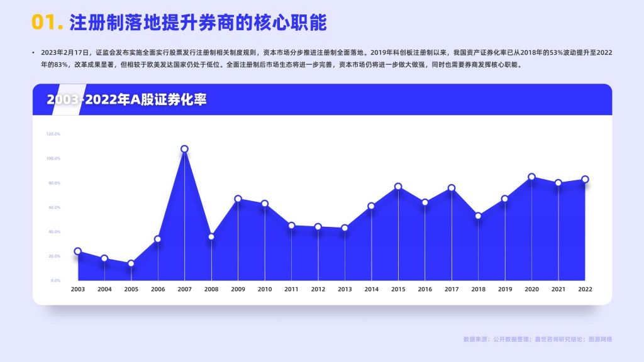The image size is (644, 362).
Task: Click the 2021 data point marker
Action: pyautogui.click(x=558, y=183)
